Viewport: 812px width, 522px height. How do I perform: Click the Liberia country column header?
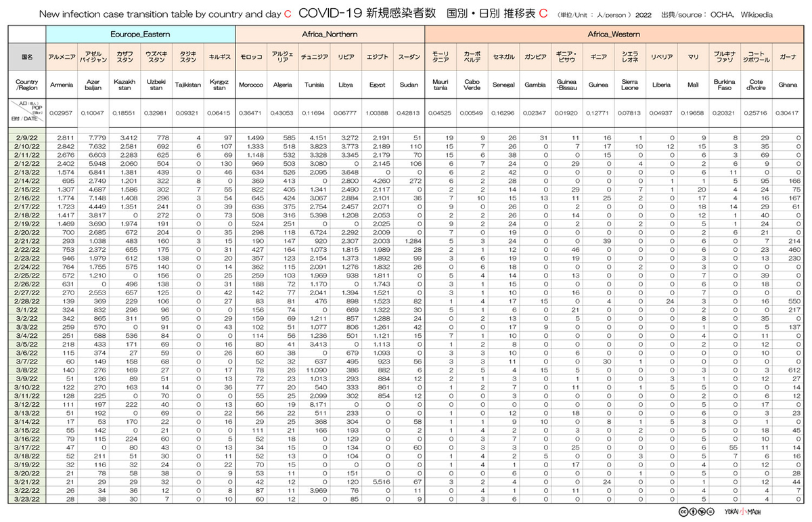point(661,85)
